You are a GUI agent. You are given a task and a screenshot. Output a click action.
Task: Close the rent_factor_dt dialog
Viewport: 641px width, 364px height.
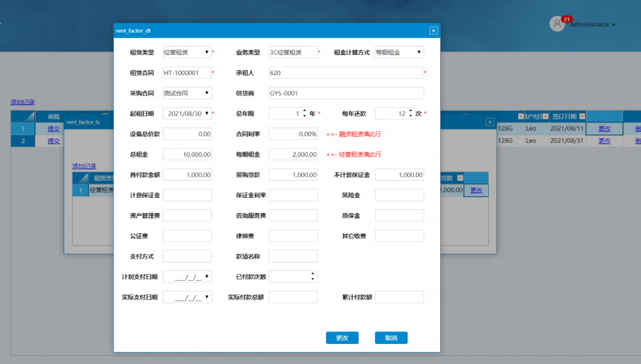(x=433, y=31)
